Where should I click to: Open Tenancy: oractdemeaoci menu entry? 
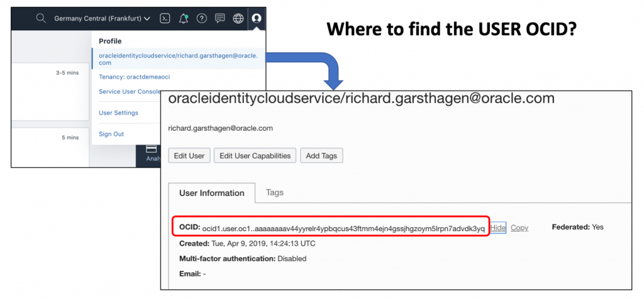pos(135,77)
